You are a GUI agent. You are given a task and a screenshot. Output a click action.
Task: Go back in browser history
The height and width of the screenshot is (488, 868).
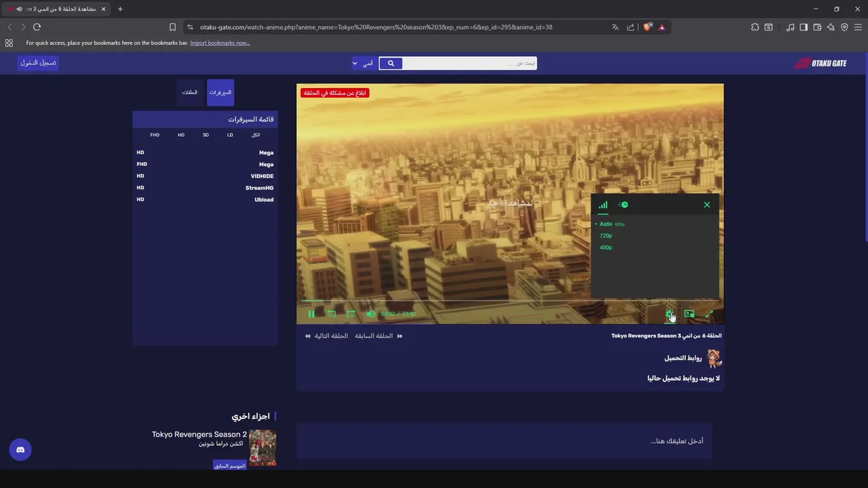pos(9,27)
